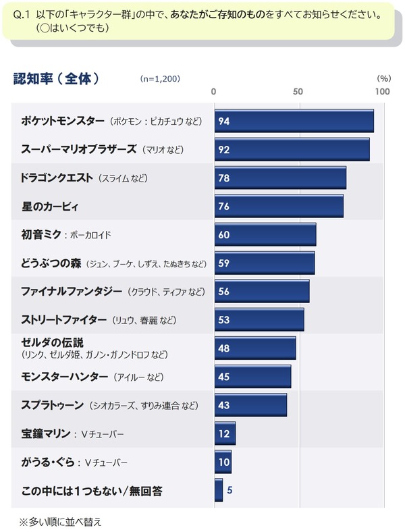The height and width of the screenshot is (532, 405).
Task: Select the 宝鐘マリン bar showing 12
Action: point(225,433)
